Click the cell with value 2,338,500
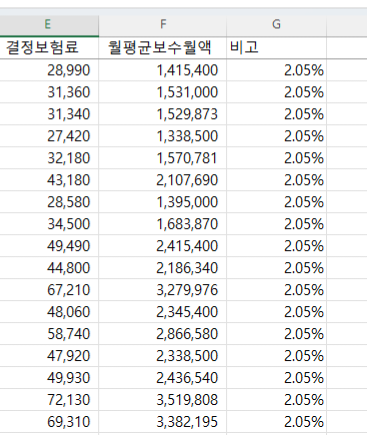 [163, 356]
